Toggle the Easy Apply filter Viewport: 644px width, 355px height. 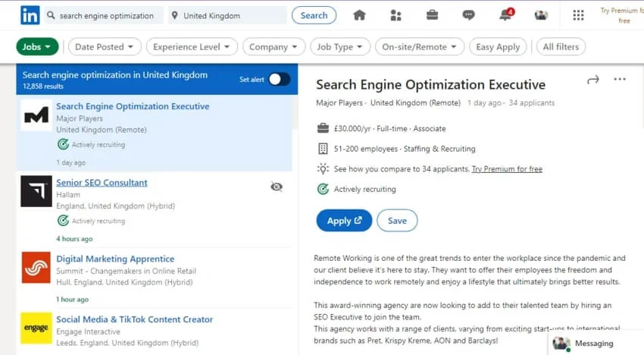(498, 47)
